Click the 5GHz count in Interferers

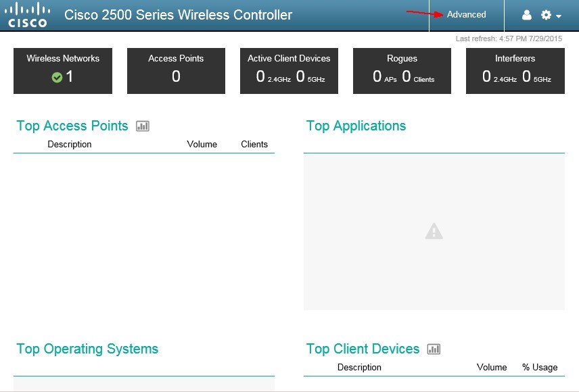(x=536, y=76)
